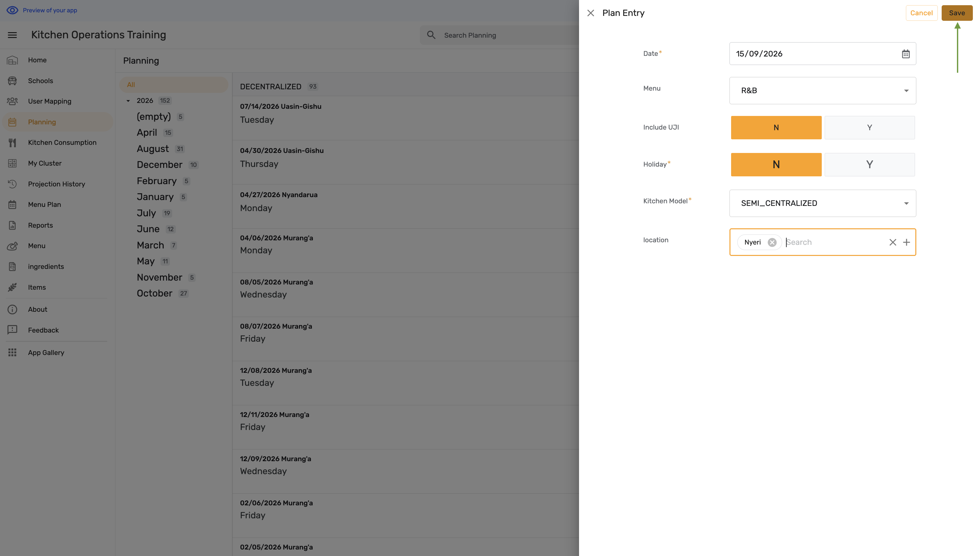Image resolution: width=980 pixels, height=556 pixels.
Task: Click the search magnifier icon
Action: tap(431, 35)
